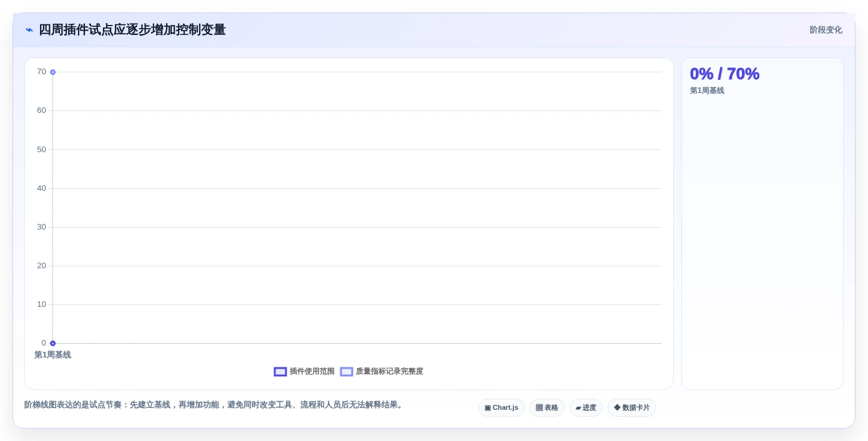Click the 表格 tag chip
Screen dimensions: 868x441
point(547,407)
